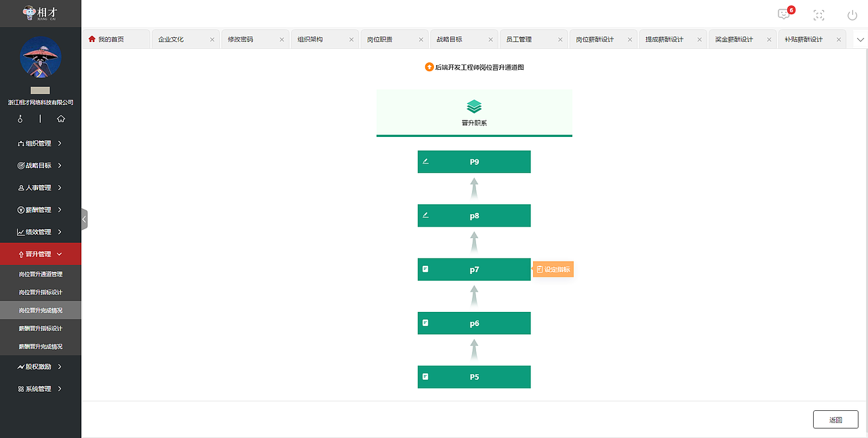
Task: Click the edit pencil icon on P9
Action: [426, 161]
